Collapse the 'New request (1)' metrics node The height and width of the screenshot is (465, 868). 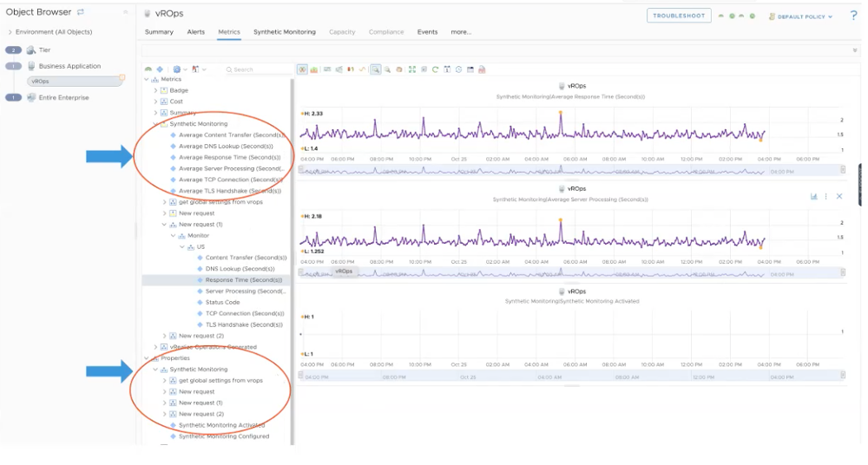coord(164,224)
